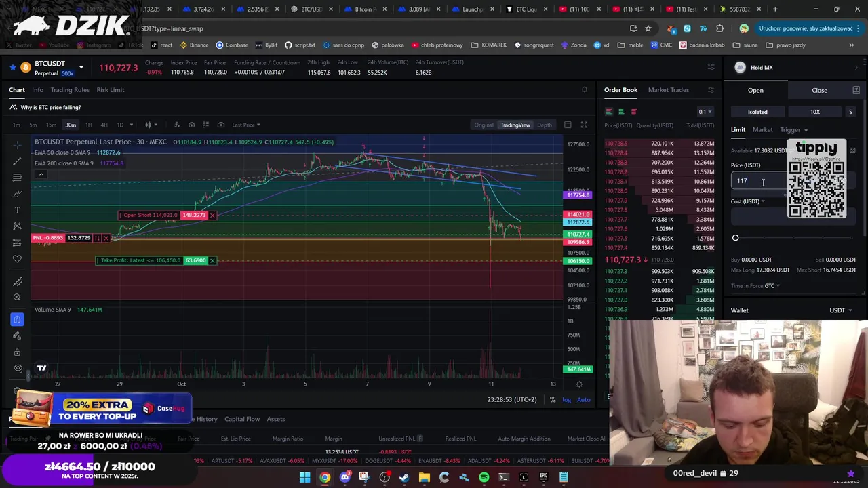Switch to the Market Trades tab
The image size is (868, 488).
pyautogui.click(x=668, y=89)
